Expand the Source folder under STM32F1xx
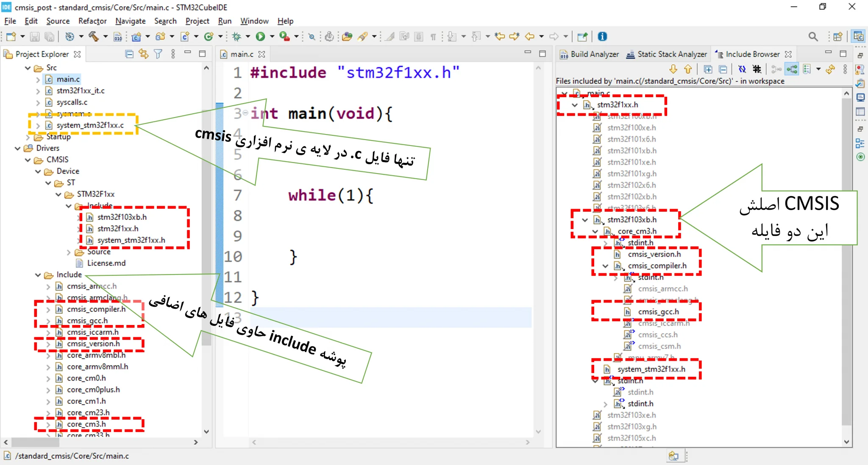This screenshot has height=465, width=868. point(69,252)
